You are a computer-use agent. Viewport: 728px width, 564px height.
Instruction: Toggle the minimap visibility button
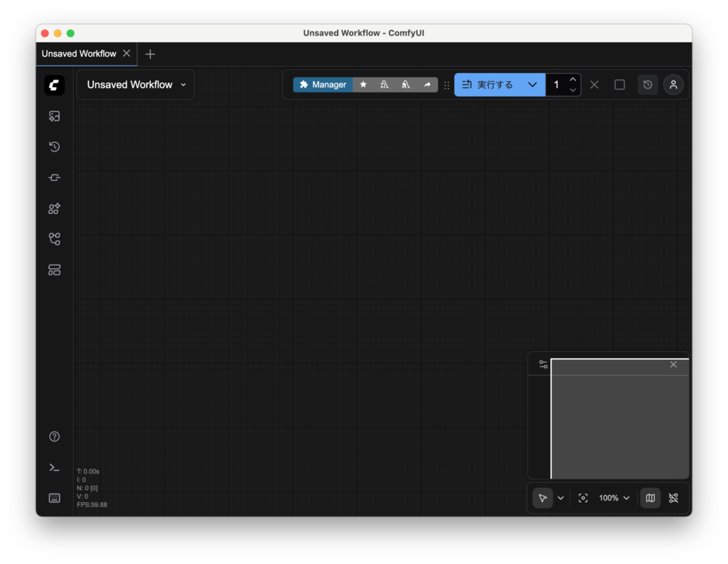click(x=650, y=498)
